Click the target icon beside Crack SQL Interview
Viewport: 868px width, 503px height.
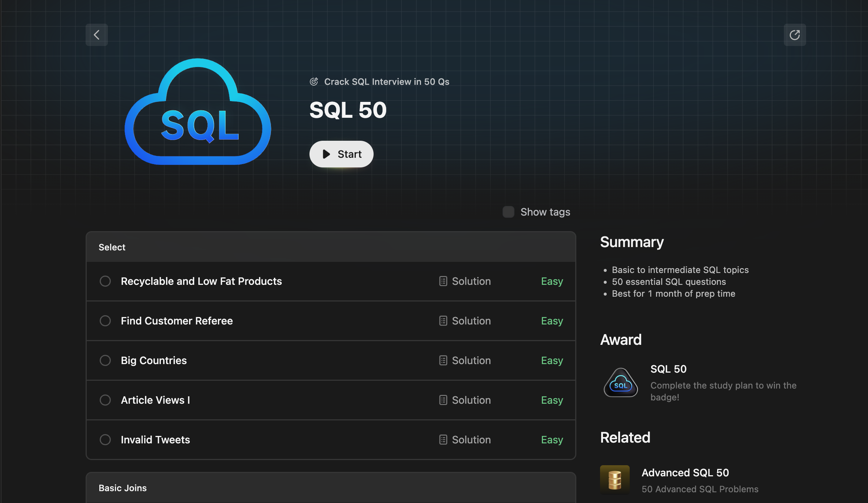(314, 81)
